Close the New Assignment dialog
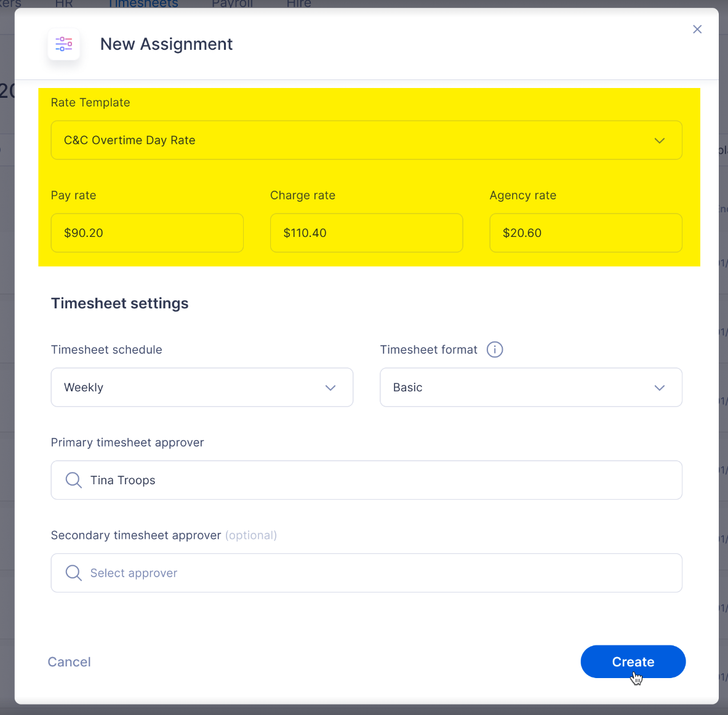Image resolution: width=728 pixels, height=715 pixels. click(x=697, y=30)
